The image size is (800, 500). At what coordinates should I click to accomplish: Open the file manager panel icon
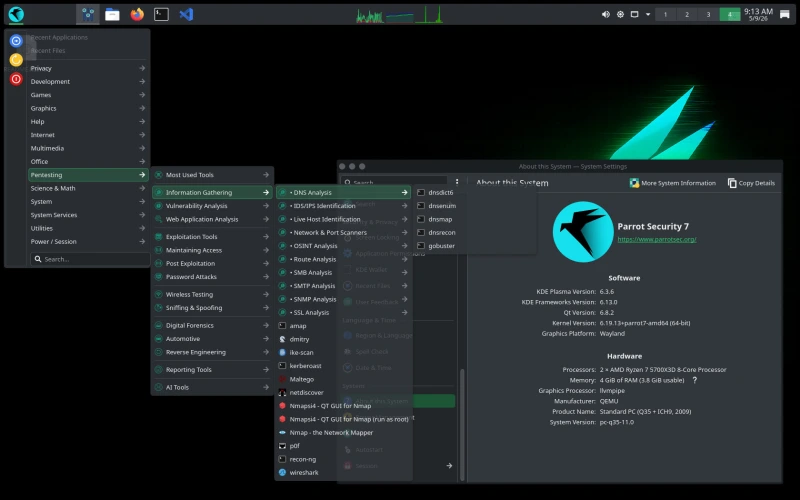pyautogui.click(x=112, y=14)
